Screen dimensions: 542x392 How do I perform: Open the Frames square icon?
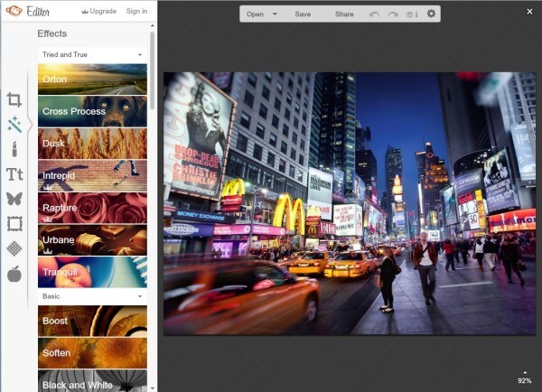pyautogui.click(x=14, y=224)
